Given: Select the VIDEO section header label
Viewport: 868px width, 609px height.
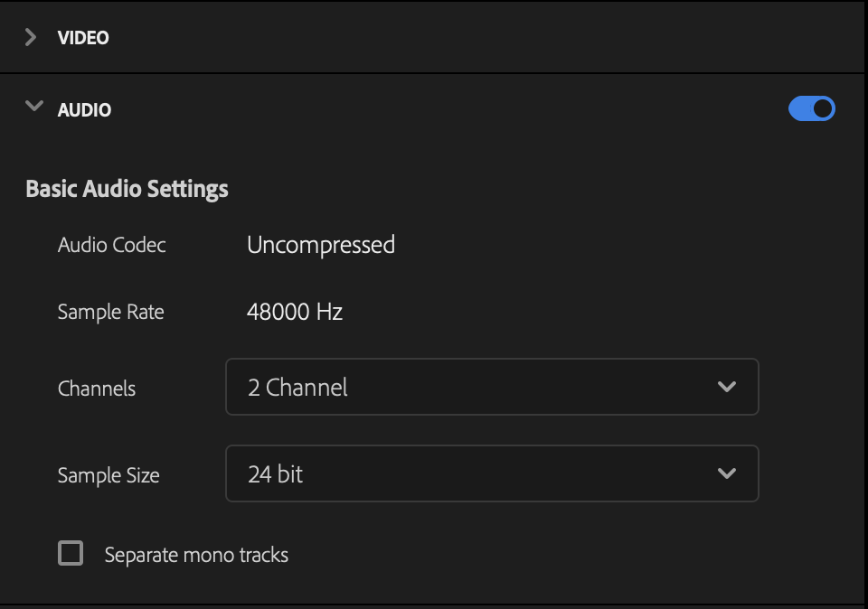Looking at the screenshot, I should pos(83,38).
